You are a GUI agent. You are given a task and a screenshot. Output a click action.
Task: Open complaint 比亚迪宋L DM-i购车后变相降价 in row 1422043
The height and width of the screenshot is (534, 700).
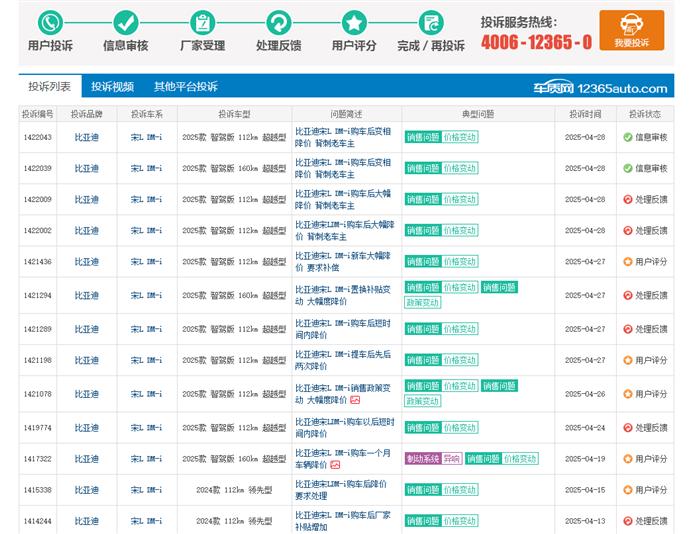[x=343, y=137]
